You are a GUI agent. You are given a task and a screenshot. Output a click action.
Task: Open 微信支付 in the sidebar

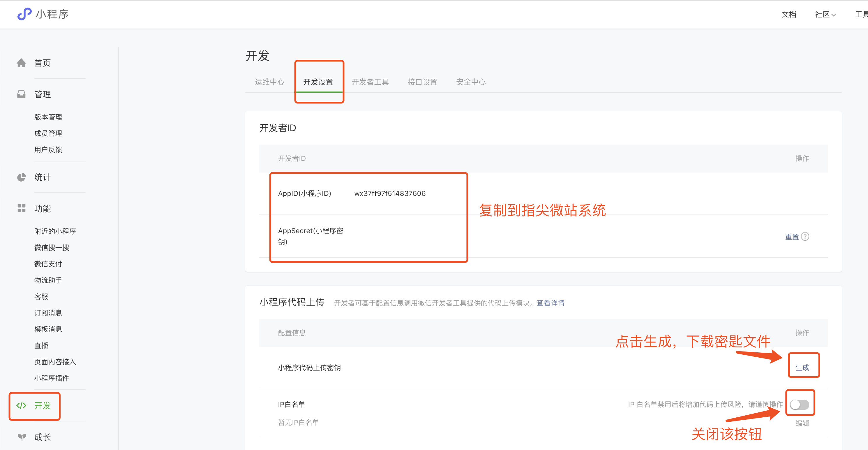coord(48,263)
